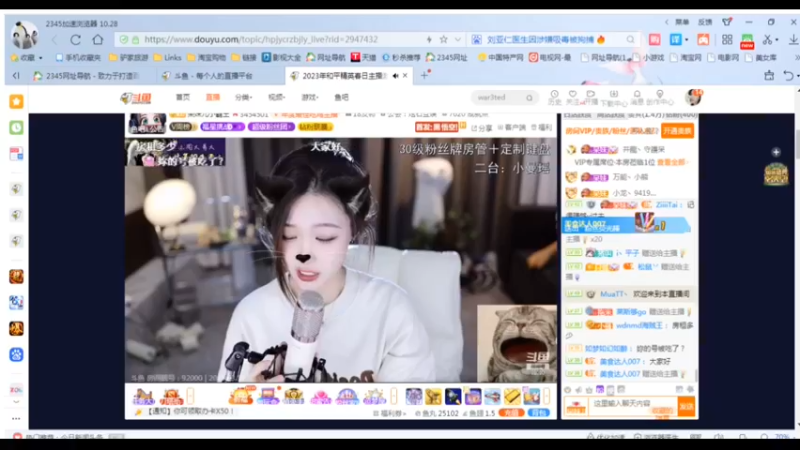Open 2345网址 bookmark

click(x=446, y=58)
